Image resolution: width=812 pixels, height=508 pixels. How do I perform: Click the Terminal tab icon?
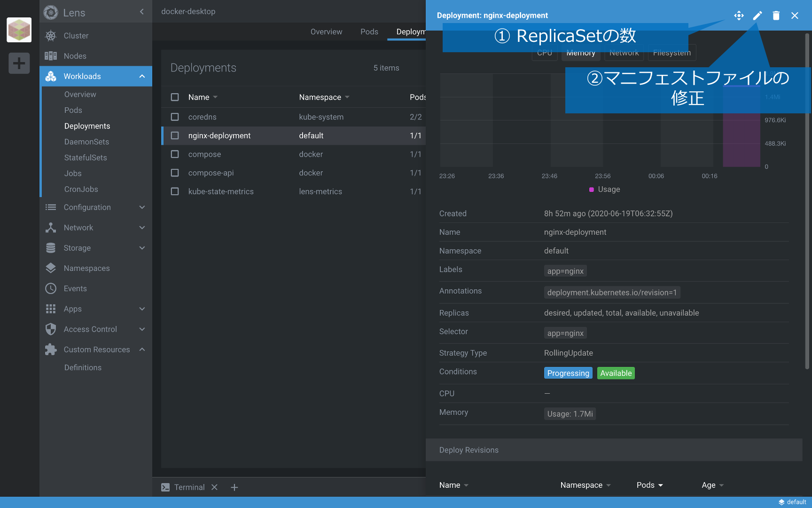165,487
